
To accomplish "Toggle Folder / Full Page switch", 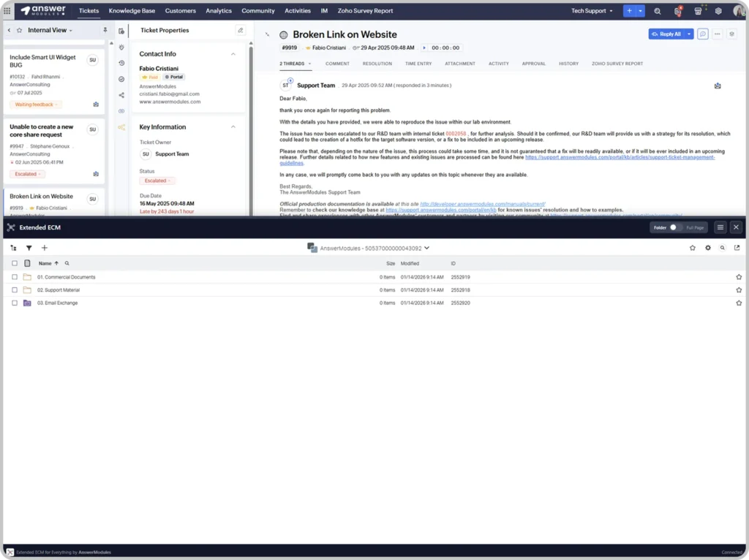I will coord(674,227).
